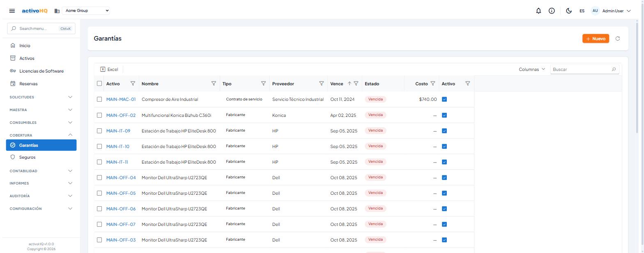The height and width of the screenshot is (253, 644).
Task: Toggle active checkbox for MAIN-MAC-01
Action: (444, 99)
